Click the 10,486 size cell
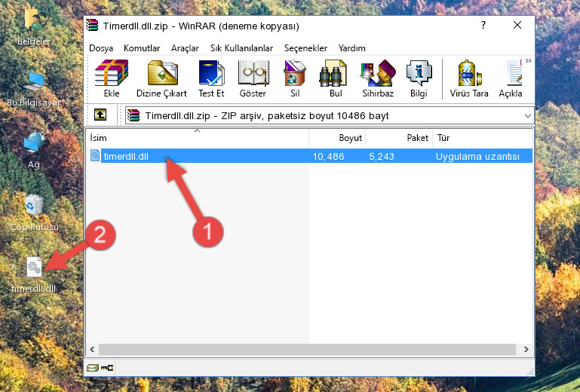 (329, 157)
